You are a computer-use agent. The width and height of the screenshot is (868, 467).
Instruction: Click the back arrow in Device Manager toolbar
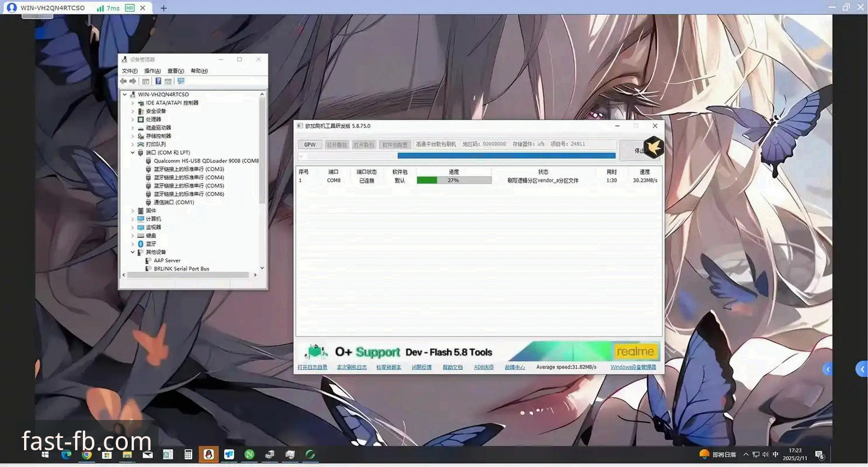click(123, 81)
